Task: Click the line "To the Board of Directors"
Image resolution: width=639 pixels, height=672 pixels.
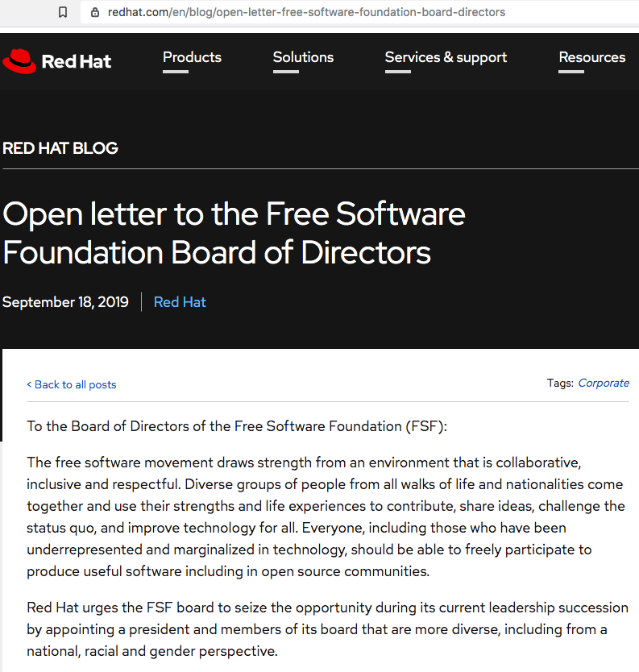Action: (237, 426)
